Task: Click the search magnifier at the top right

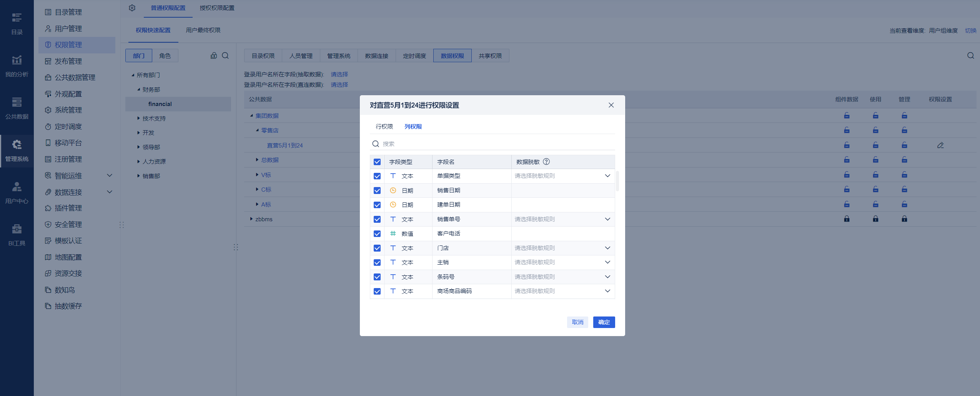Action: point(971,56)
